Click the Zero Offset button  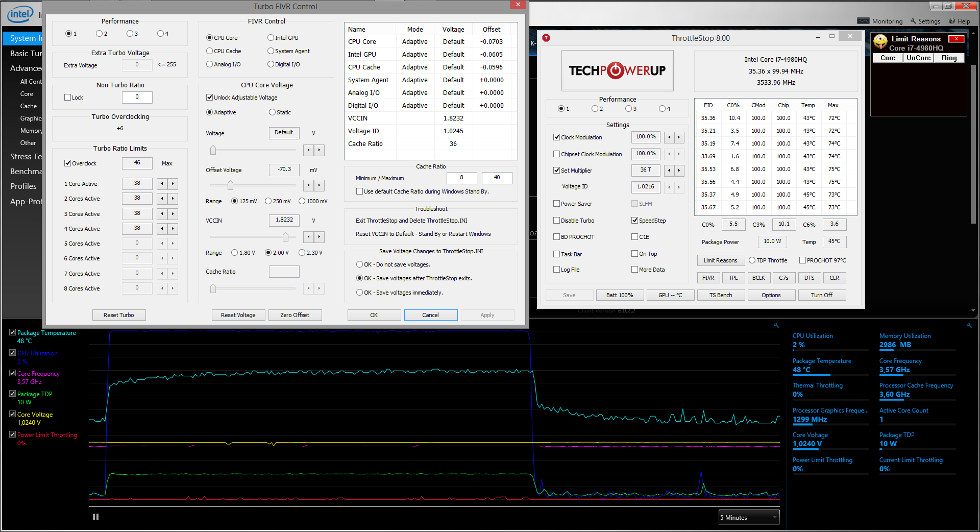(295, 315)
